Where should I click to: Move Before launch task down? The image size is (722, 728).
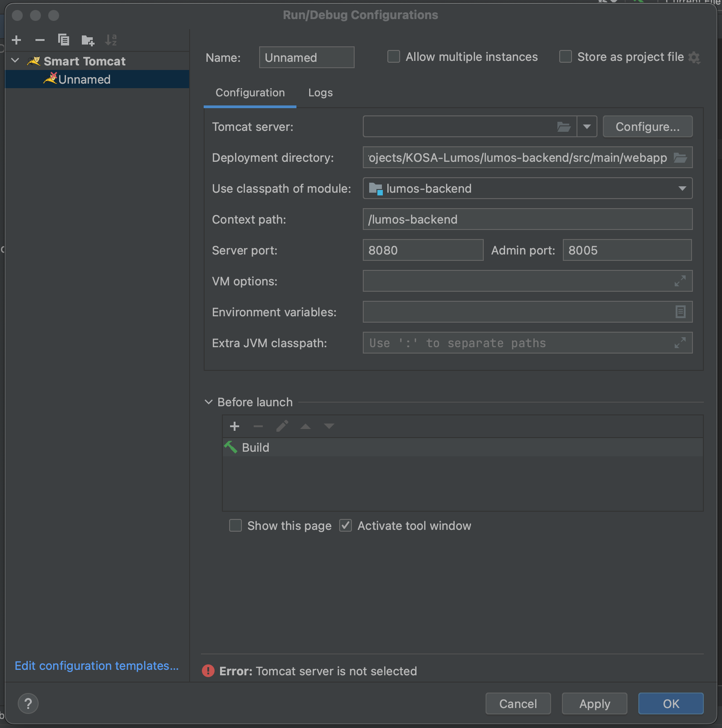coord(329,426)
